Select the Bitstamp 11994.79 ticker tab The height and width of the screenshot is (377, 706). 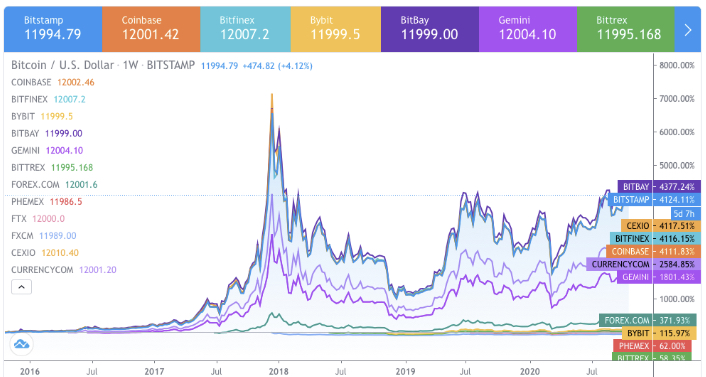[x=53, y=29]
